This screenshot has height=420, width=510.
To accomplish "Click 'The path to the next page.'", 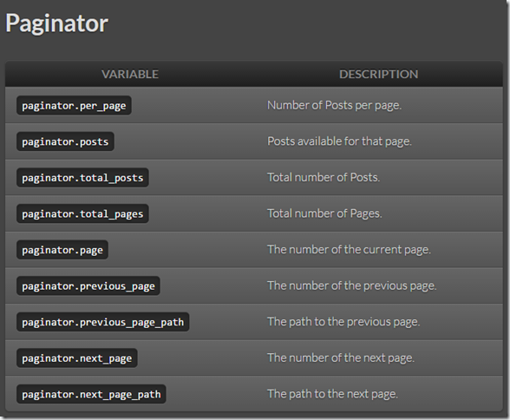I will [332, 394].
